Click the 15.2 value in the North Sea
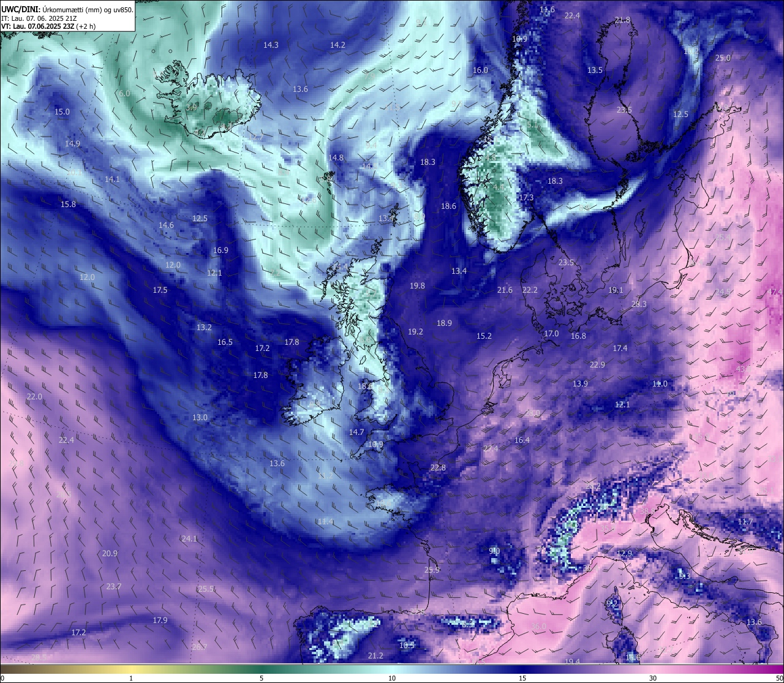The image size is (784, 683). [484, 336]
